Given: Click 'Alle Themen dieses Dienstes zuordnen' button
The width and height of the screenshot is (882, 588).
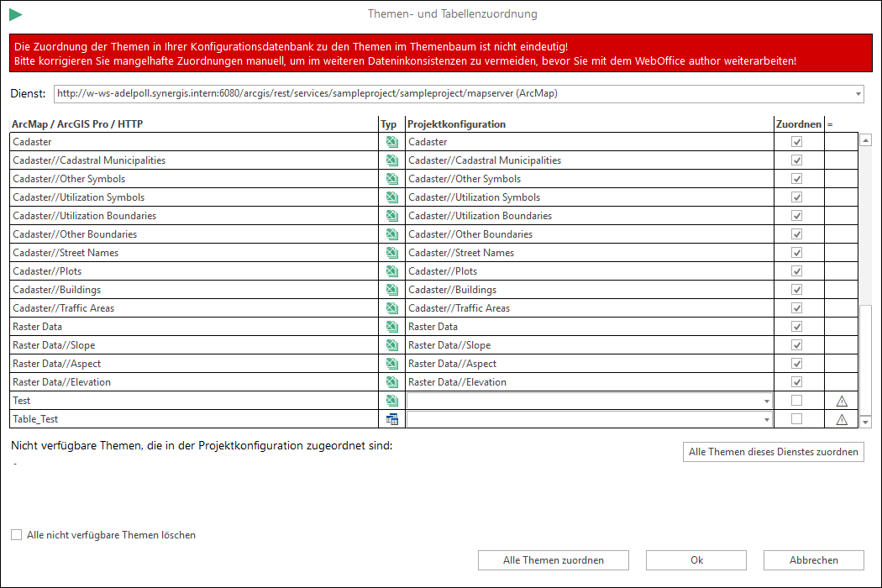Looking at the screenshot, I should (x=774, y=452).
